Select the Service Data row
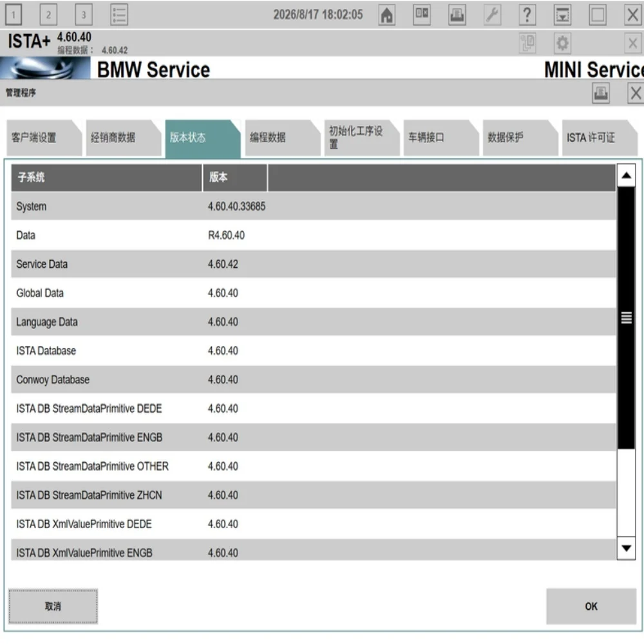 tap(314, 264)
